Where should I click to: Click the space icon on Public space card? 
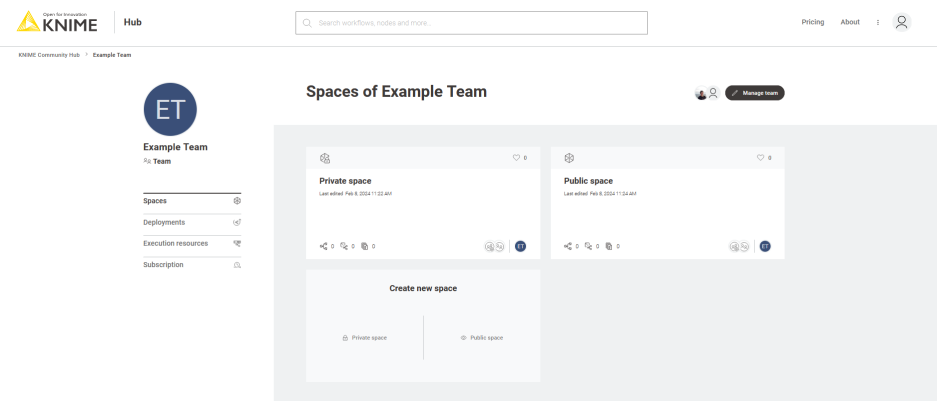(x=569, y=158)
